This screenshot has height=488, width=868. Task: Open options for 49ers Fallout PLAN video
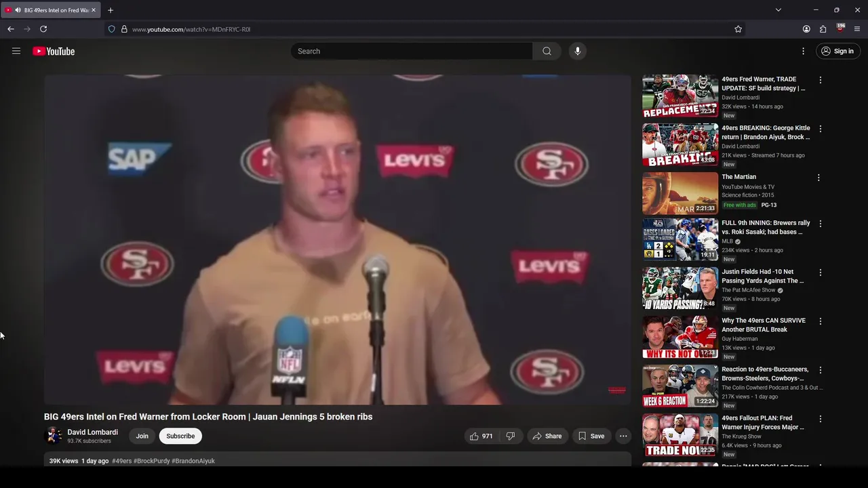point(821,419)
